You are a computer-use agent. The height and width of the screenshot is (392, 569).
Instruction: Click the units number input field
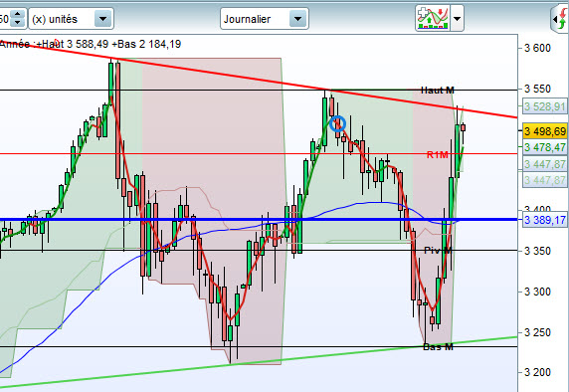coord(5,19)
